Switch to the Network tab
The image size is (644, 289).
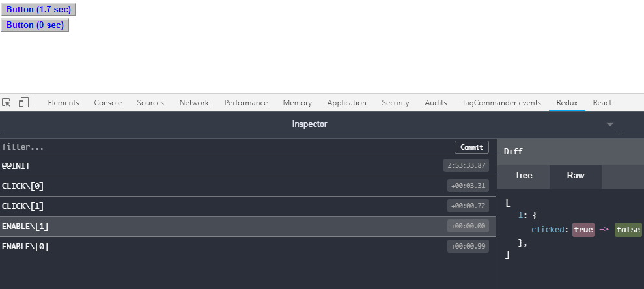point(194,103)
